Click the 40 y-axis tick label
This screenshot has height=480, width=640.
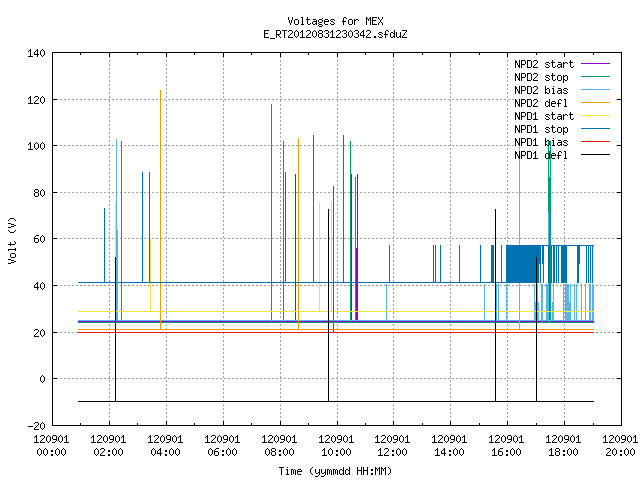39,286
